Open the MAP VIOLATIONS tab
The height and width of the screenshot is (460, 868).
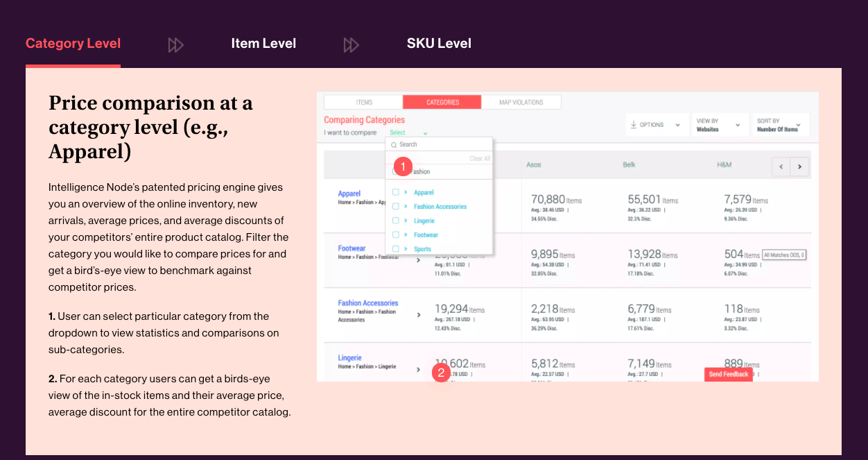[521, 102]
